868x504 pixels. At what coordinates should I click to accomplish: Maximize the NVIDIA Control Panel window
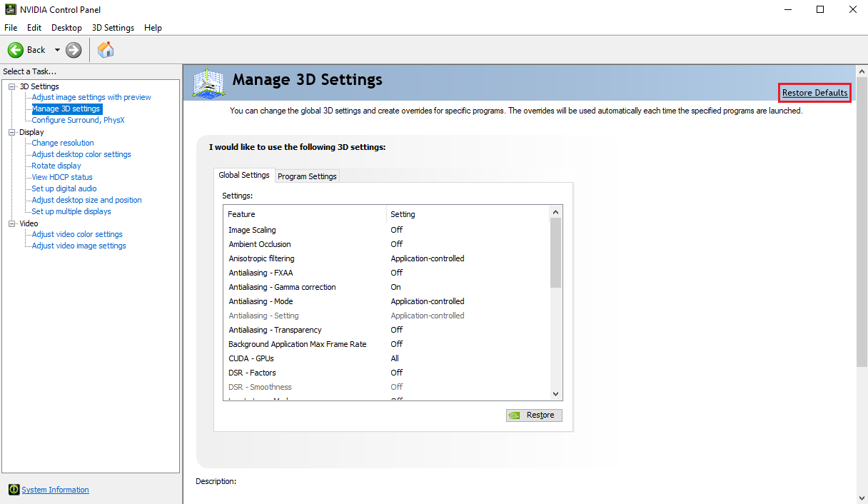tap(820, 10)
